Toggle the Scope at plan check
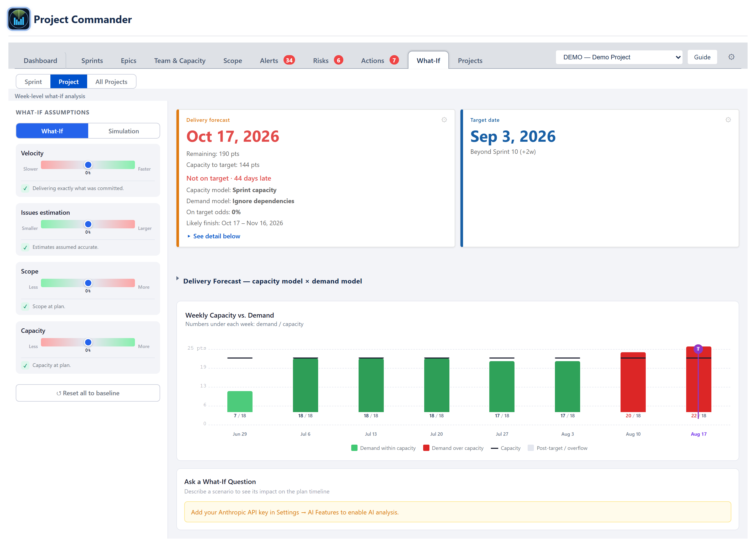This screenshot has width=756, height=547. (x=25, y=306)
